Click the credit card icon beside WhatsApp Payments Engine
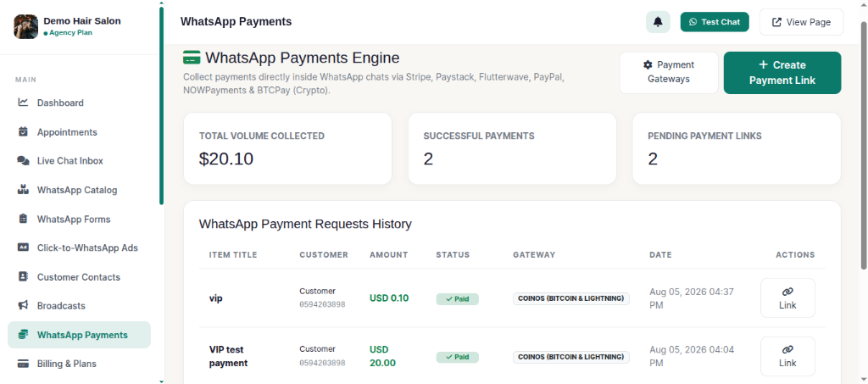This screenshot has width=868, height=384. 192,58
